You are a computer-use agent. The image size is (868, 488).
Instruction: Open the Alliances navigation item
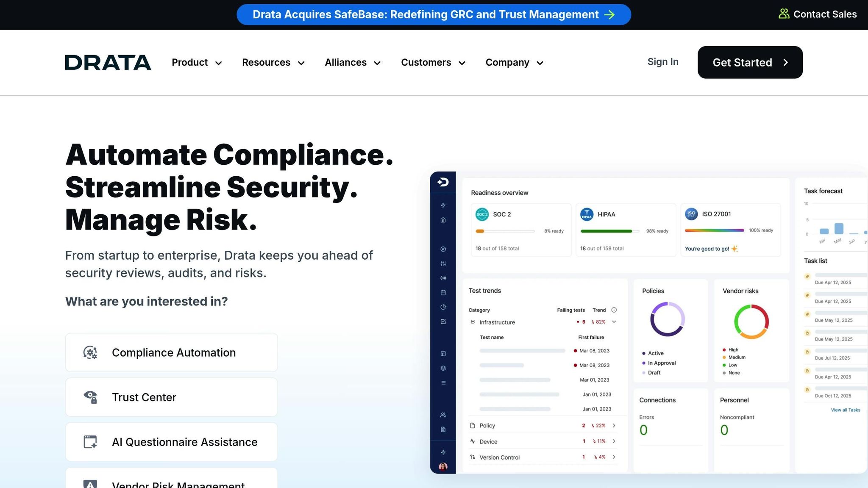(353, 62)
